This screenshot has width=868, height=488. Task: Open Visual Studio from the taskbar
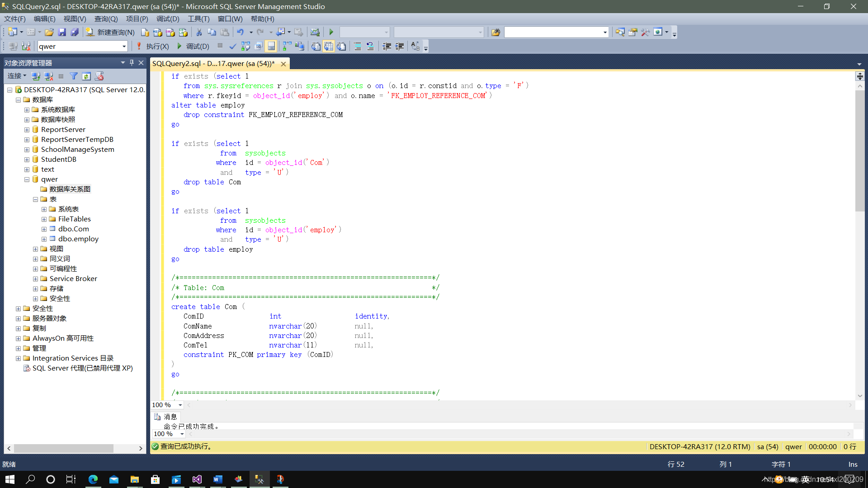197,479
